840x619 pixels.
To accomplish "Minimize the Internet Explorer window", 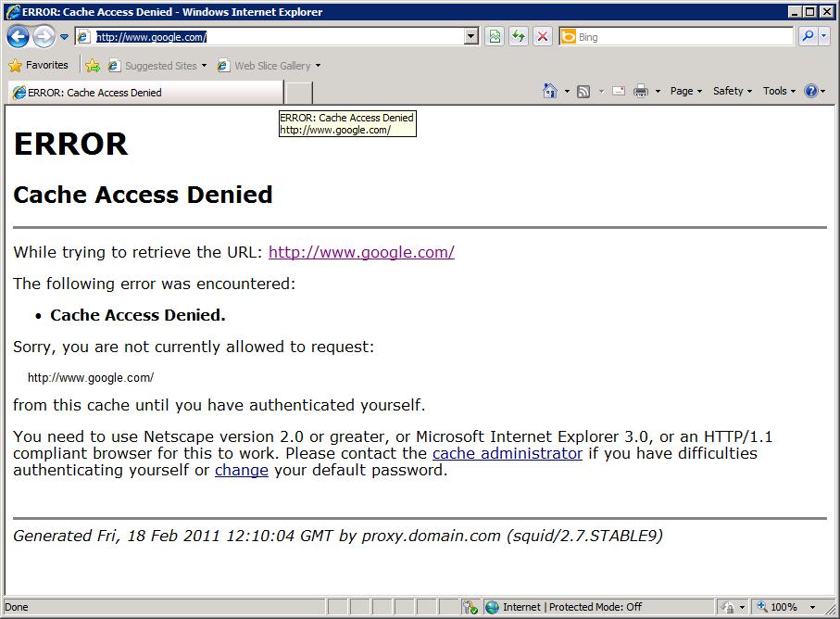I will tap(796, 12).
